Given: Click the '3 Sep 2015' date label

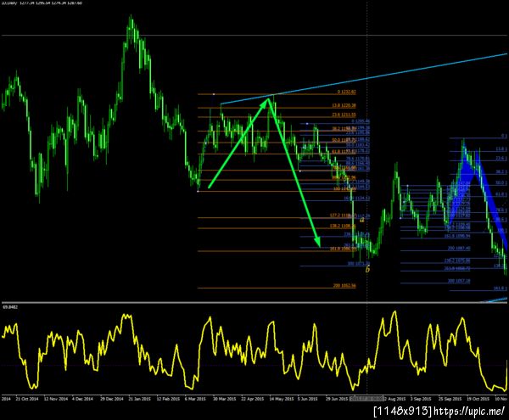Looking at the screenshot, I should pos(421,399).
